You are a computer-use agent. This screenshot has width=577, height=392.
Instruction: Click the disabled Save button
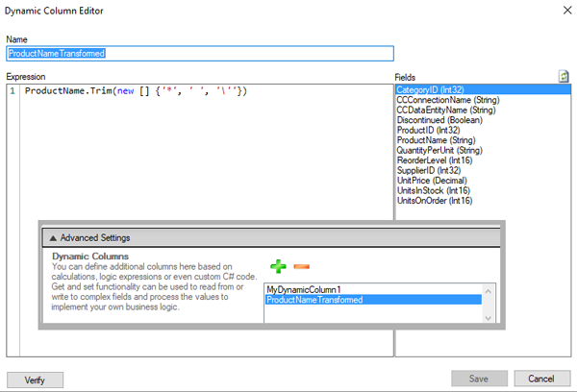(480, 379)
